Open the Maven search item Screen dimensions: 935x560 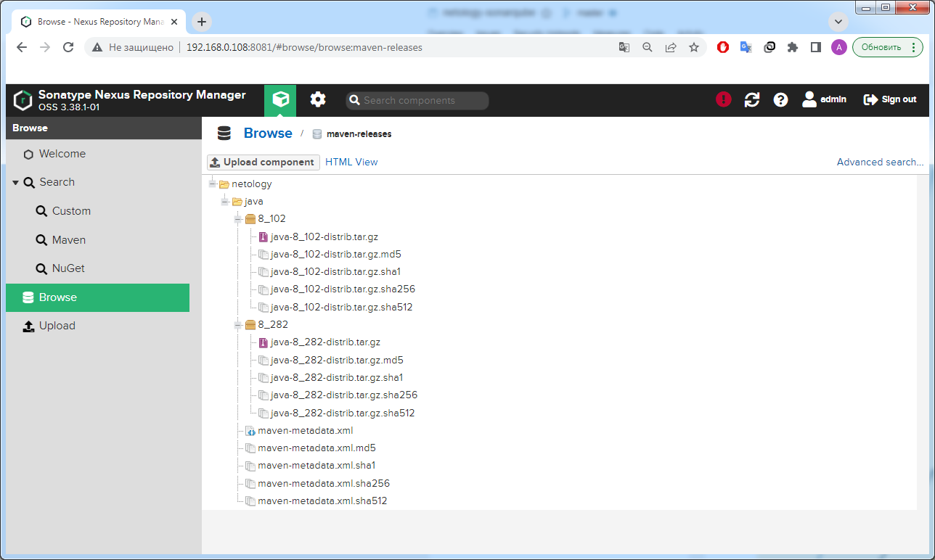[68, 240]
